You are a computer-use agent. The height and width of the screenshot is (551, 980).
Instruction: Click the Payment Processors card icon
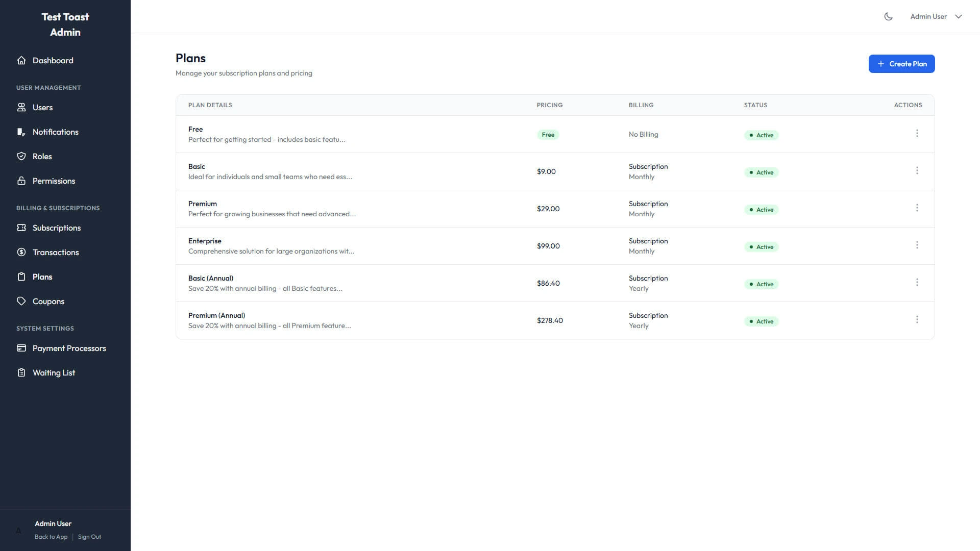(x=21, y=348)
